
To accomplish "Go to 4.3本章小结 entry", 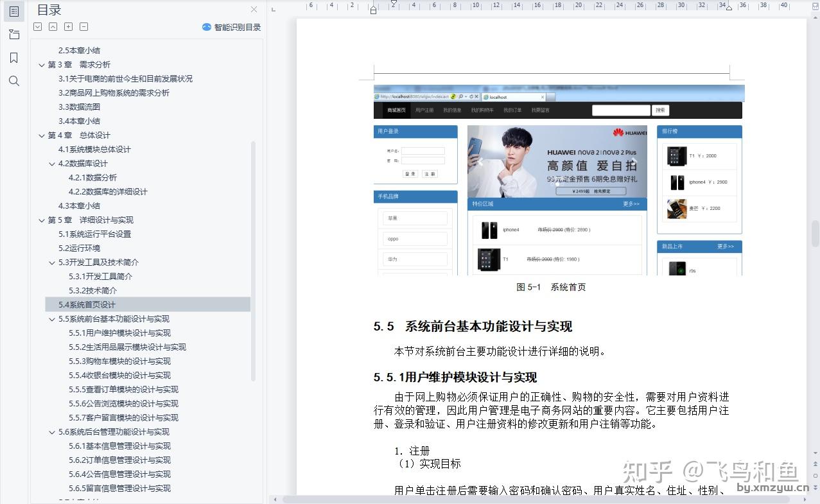I will (79, 205).
